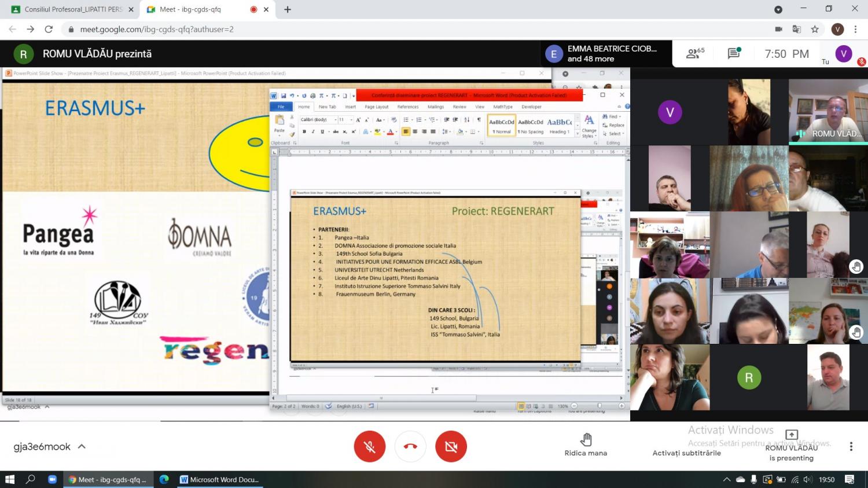Toggle Strikethrough in shared Word ribbon

tap(336, 131)
